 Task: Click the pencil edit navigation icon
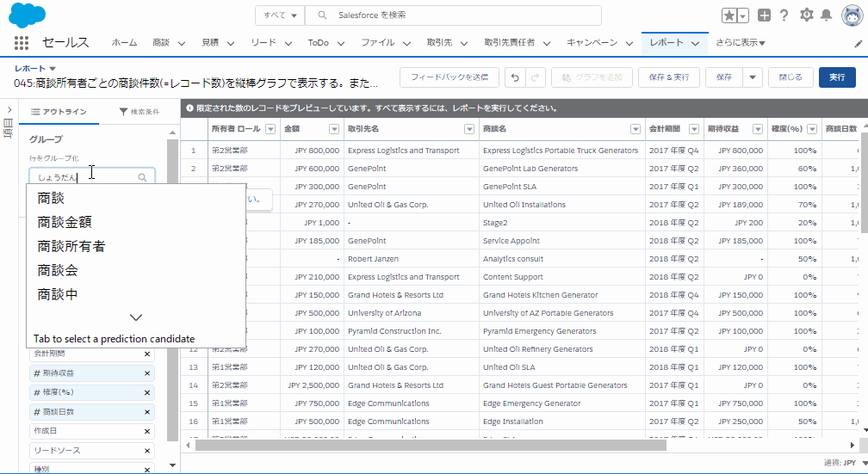coord(858,44)
